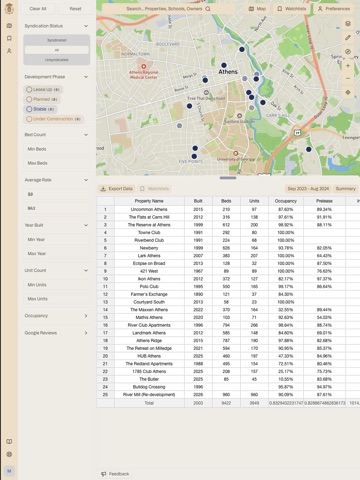Click the Watchlists button above the table

click(154, 189)
